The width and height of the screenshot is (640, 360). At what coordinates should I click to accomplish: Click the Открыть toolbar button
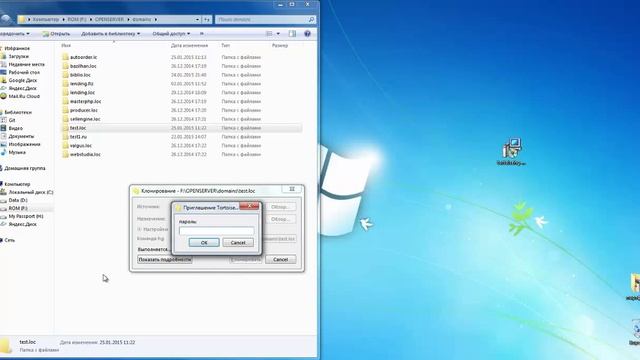(x=56, y=34)
